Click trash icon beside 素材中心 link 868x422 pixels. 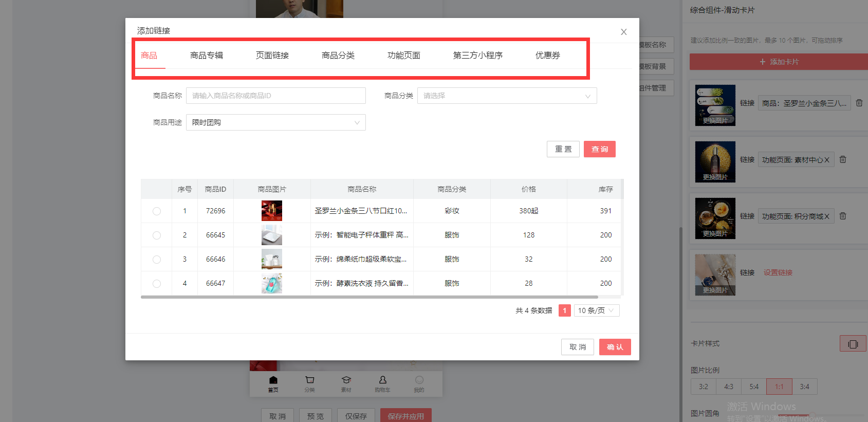pyautogui.click(x=843, y=160)
